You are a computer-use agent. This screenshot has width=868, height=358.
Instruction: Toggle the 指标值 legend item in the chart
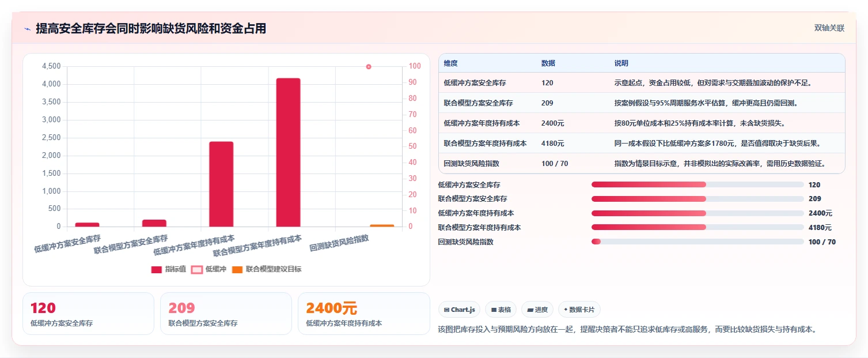point(169,269)
